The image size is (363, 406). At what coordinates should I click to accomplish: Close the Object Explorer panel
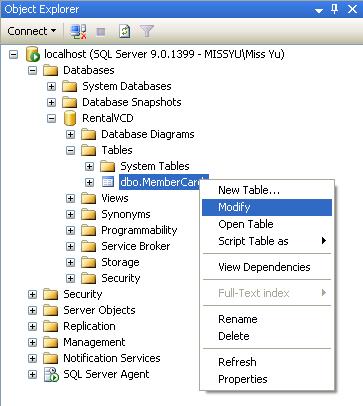coord(352,9)
